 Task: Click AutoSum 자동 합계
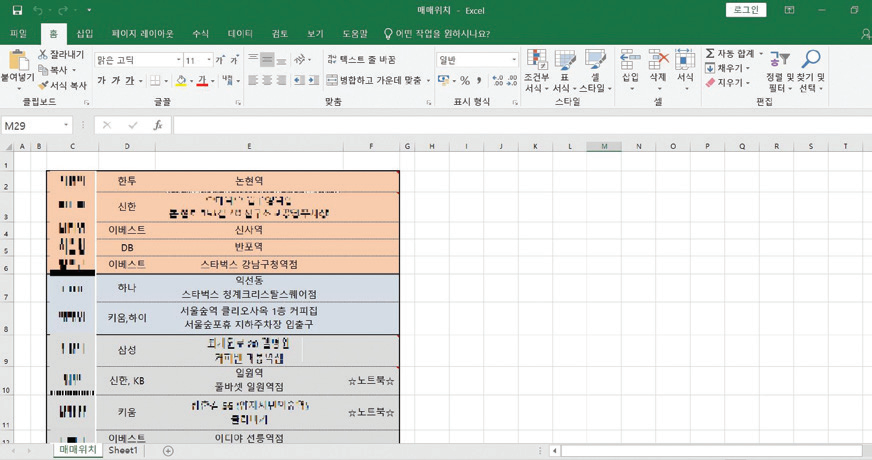tap(730, 53)
